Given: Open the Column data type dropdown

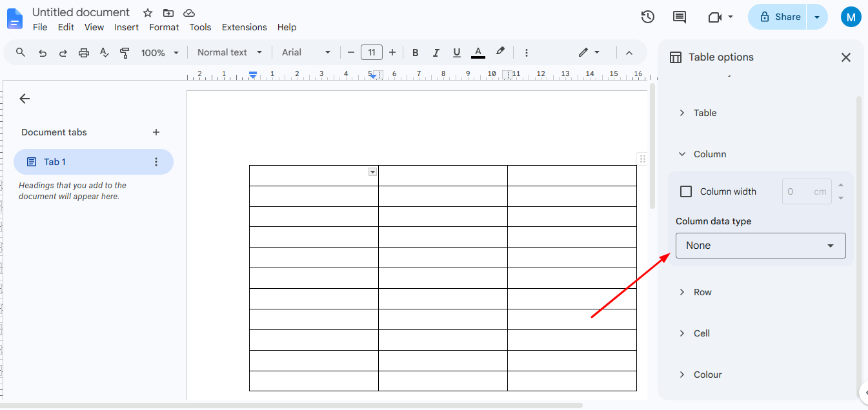Looking at the screenshot, I should pos(761,246).
